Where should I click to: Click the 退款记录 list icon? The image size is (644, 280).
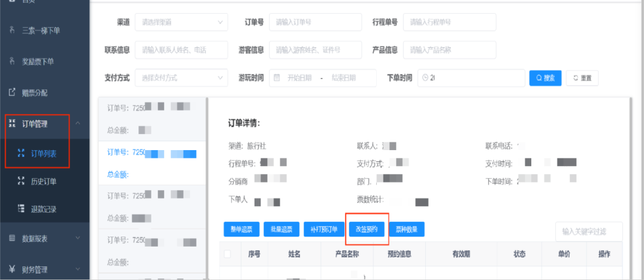coord(21,209)
